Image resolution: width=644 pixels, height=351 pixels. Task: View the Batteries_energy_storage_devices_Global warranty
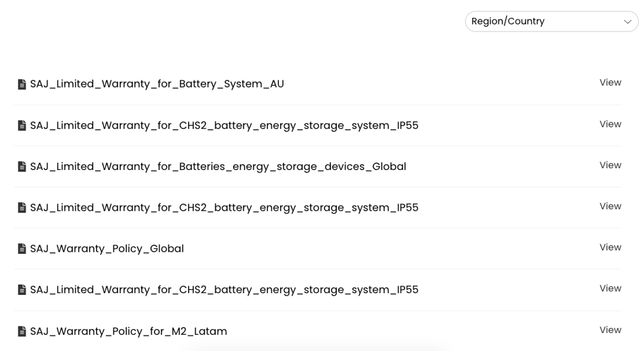coord(610,165)
